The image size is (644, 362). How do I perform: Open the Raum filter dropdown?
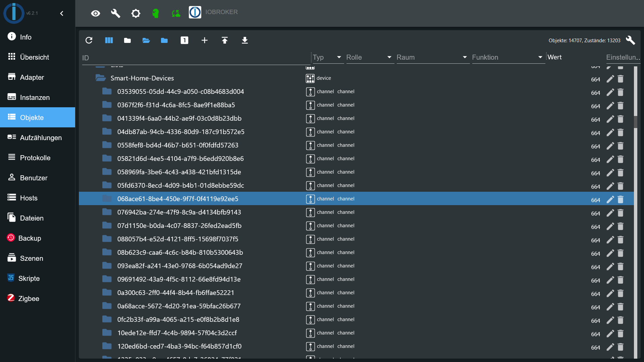point(465,57)
